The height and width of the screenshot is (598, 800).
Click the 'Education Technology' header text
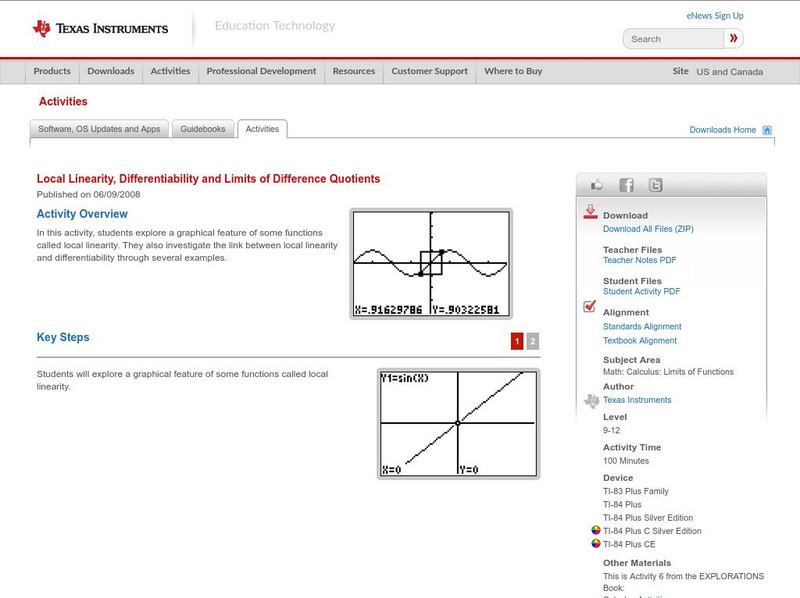[x=275, y=26]
